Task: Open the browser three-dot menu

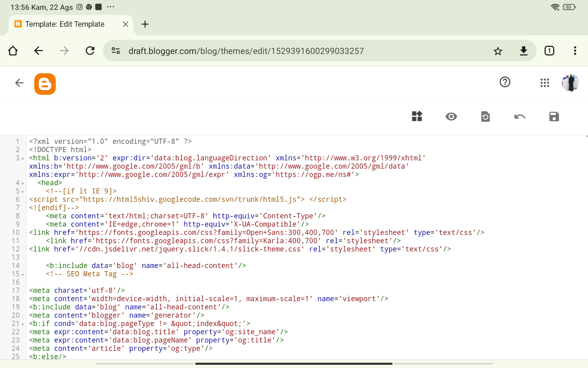Action: [575, 51]
